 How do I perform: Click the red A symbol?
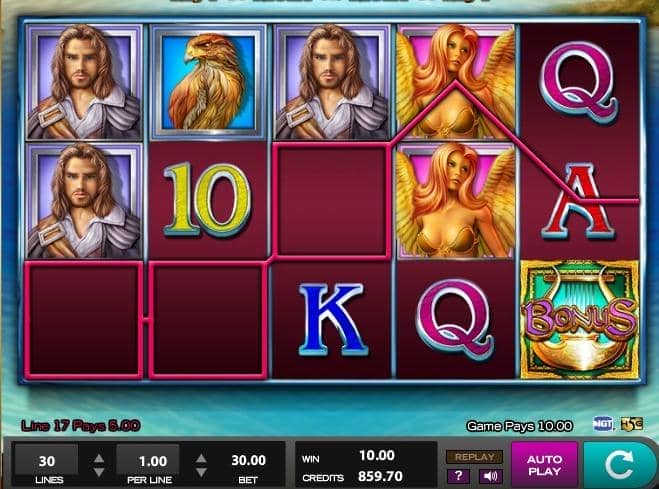(x=579, y=202)
